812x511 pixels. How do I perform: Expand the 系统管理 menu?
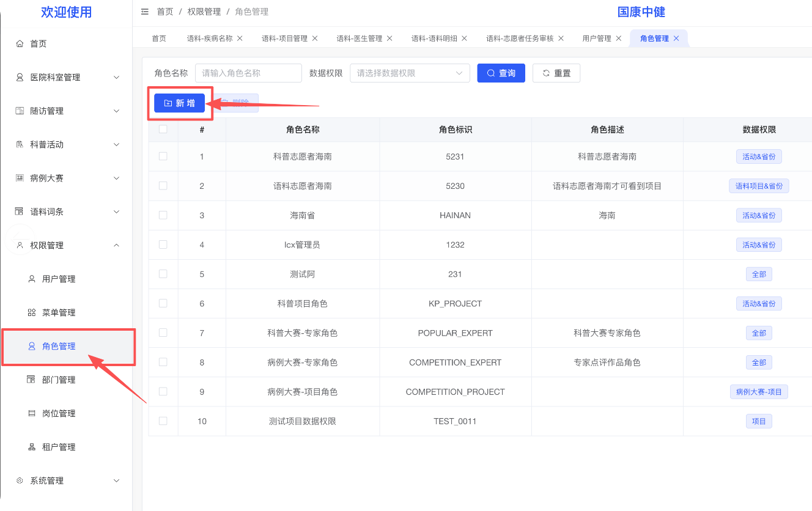pyautogui.click(x=117, y=481)
